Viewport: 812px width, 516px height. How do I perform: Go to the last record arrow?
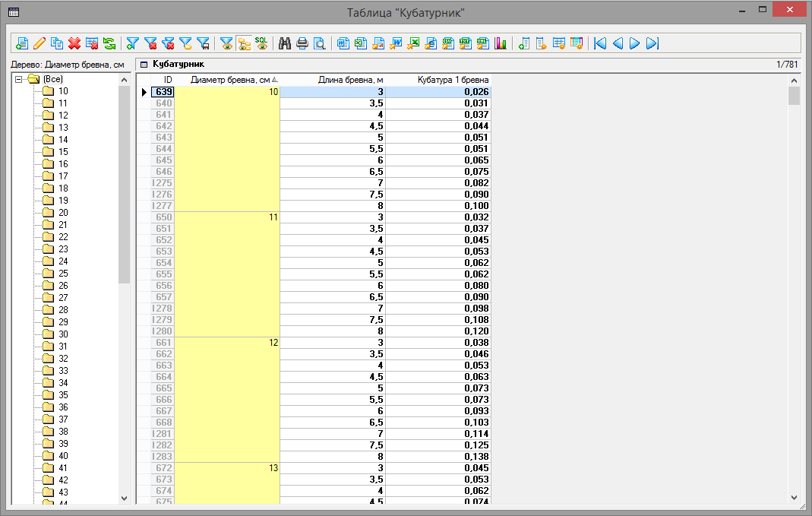tap(652, 43)
